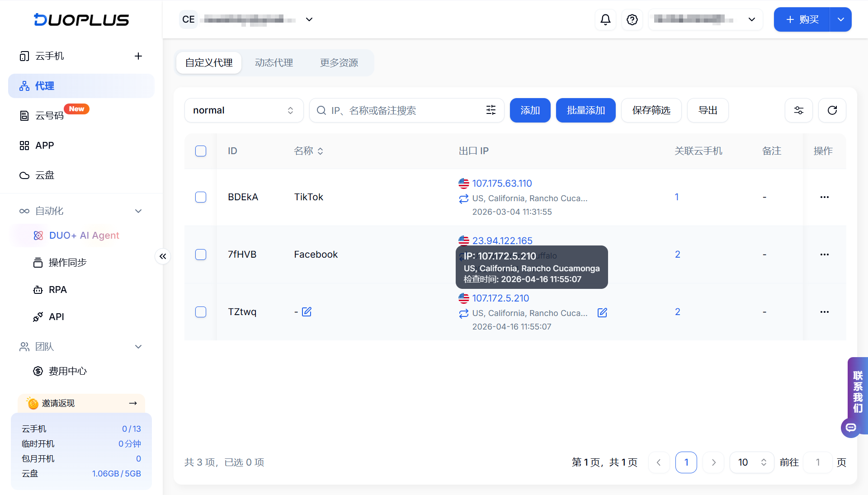The height and width of the screenshot is (495, 868).
Task: Open chat support bubble icon
Action: (x=851, y=428)
